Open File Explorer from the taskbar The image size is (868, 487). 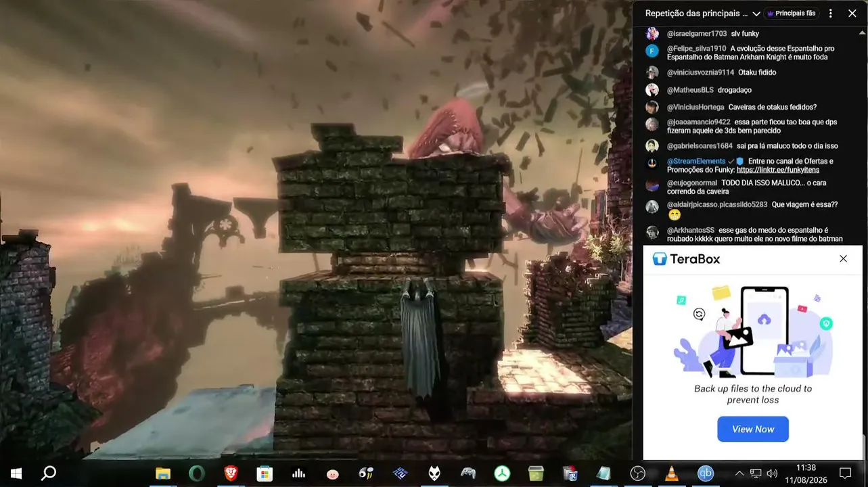[163, 473]
